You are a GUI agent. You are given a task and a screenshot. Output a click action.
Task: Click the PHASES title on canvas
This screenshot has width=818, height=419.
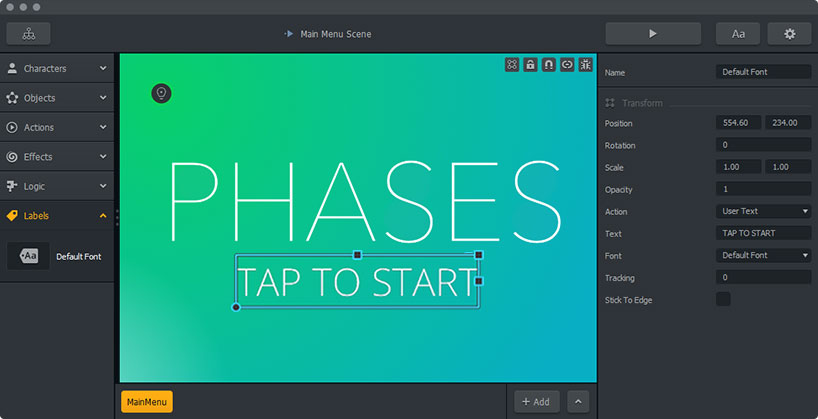tap(365, 202)
